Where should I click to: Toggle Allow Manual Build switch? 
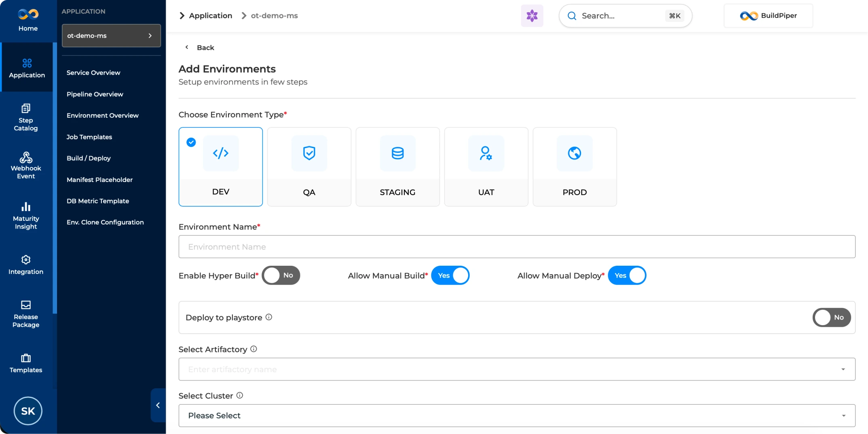click(450, 275)
